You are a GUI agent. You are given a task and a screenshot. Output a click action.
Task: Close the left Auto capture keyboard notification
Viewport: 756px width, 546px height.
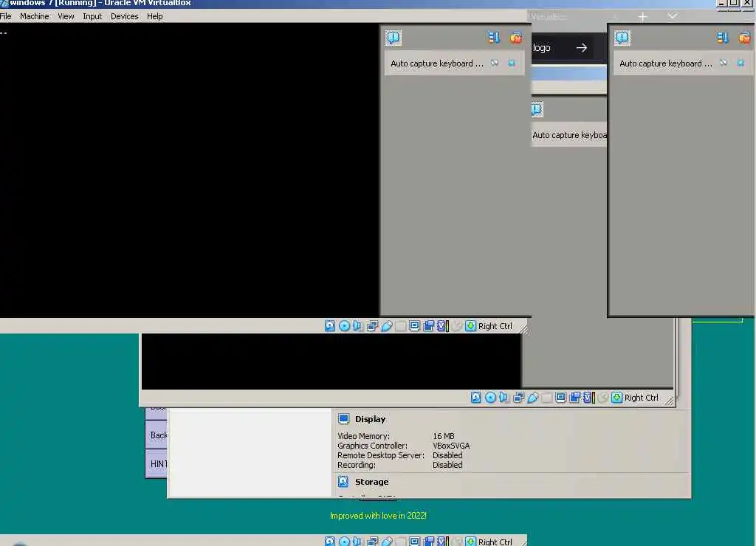tap(512, 63)
